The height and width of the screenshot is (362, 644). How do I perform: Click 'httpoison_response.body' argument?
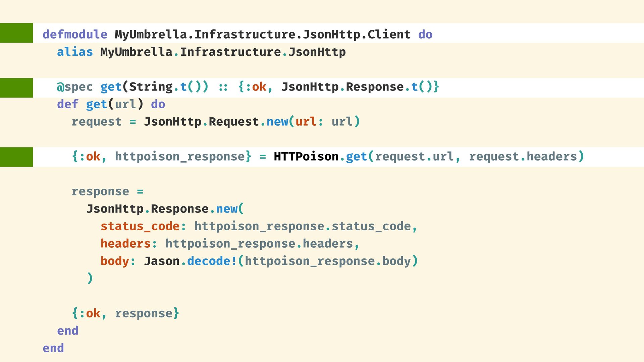pos(328,261)
